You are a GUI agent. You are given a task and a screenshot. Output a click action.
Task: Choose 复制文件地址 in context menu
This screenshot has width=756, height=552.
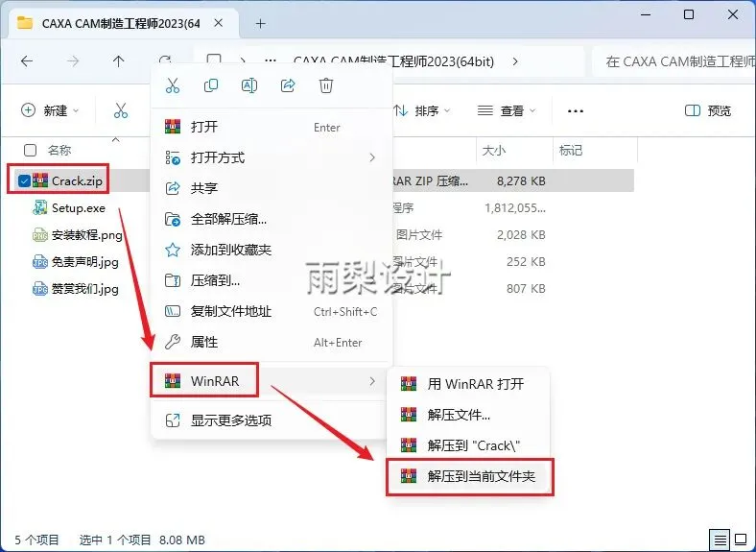point(272,311)
